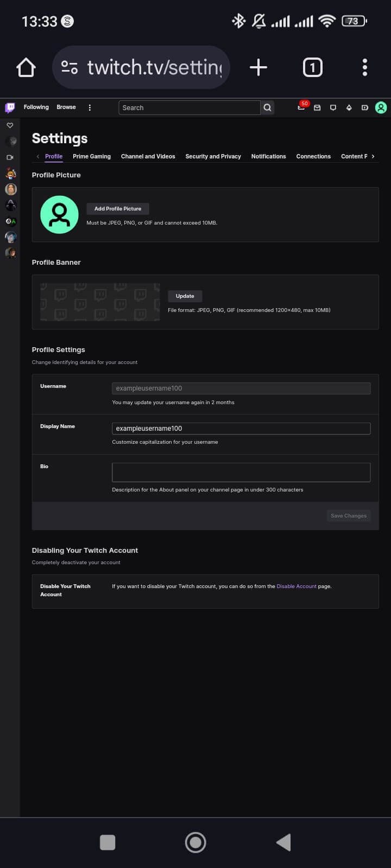This screenshot has width=391, height=868.
Task: Click into the Bio text field
Action: [241, 471]
